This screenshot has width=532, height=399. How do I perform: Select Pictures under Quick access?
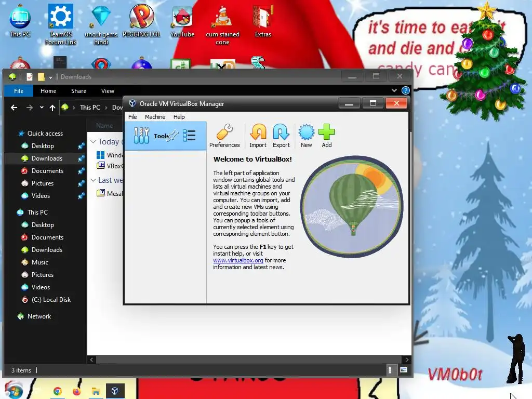[42, 183]
